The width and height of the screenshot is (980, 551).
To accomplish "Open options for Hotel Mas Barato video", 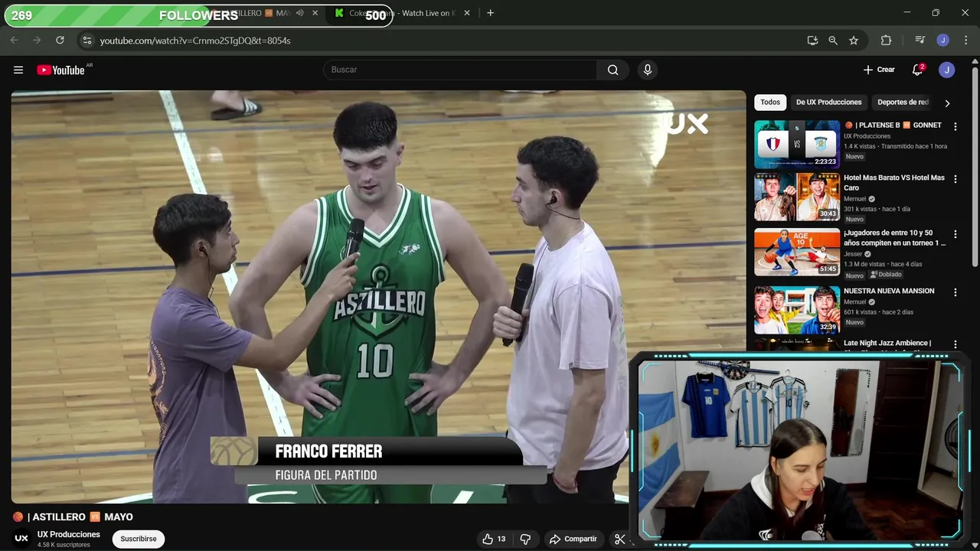I will tap(955, 179).
